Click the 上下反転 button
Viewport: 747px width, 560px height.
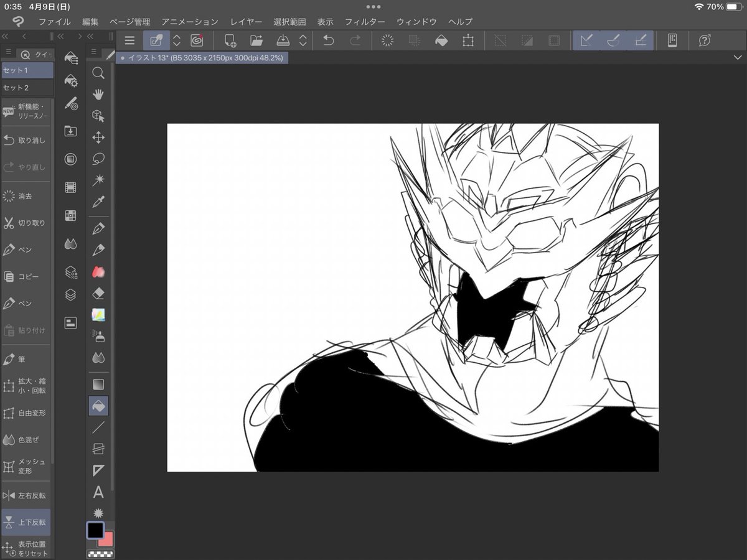26,523
